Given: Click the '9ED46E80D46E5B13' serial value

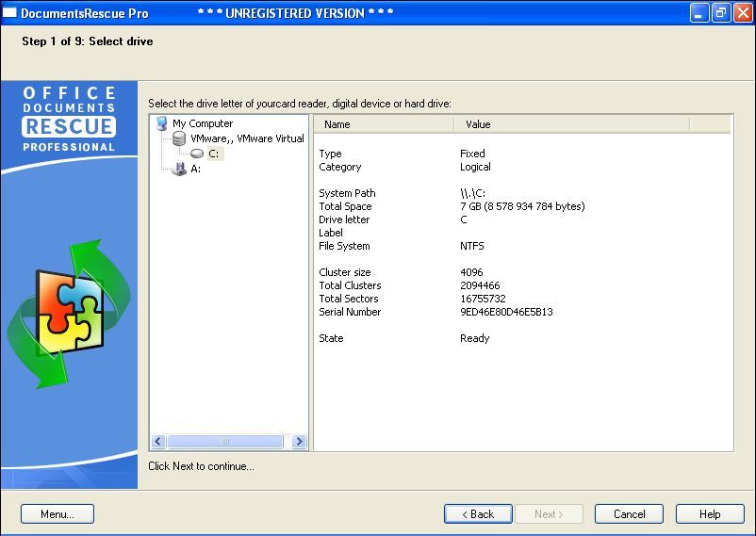Looking at the screenshot, I should (x=507, y=312).
